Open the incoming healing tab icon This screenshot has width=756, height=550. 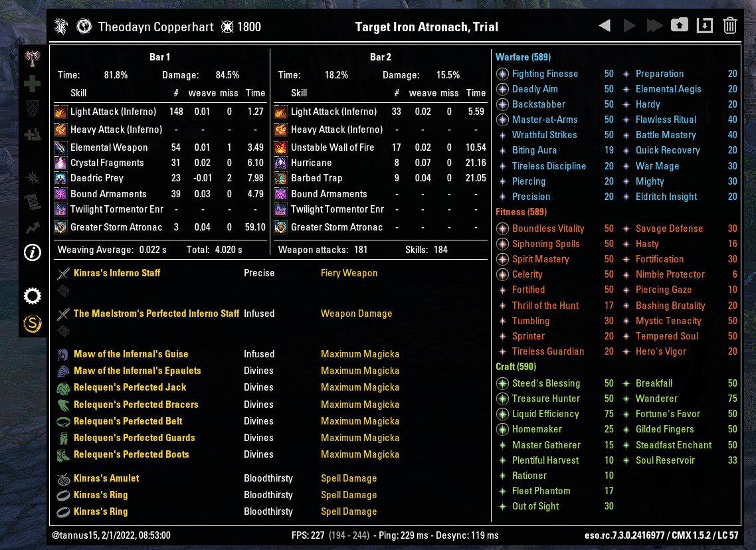pyautogui.click(x=33, y=134)
